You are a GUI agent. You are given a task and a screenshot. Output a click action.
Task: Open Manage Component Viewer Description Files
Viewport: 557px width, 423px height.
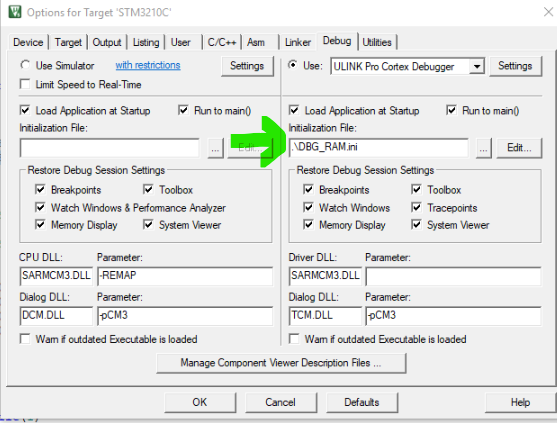(x=281, y=363)
